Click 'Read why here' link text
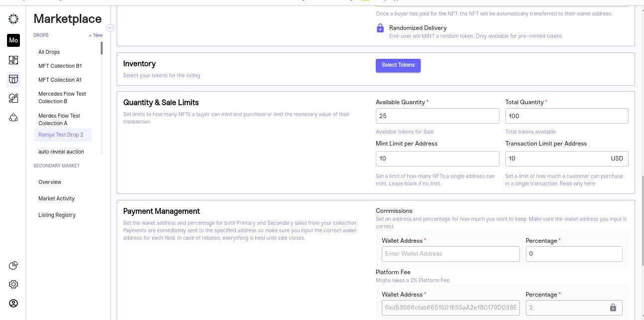Screen dimensions: 644x320 coord(577,183)
